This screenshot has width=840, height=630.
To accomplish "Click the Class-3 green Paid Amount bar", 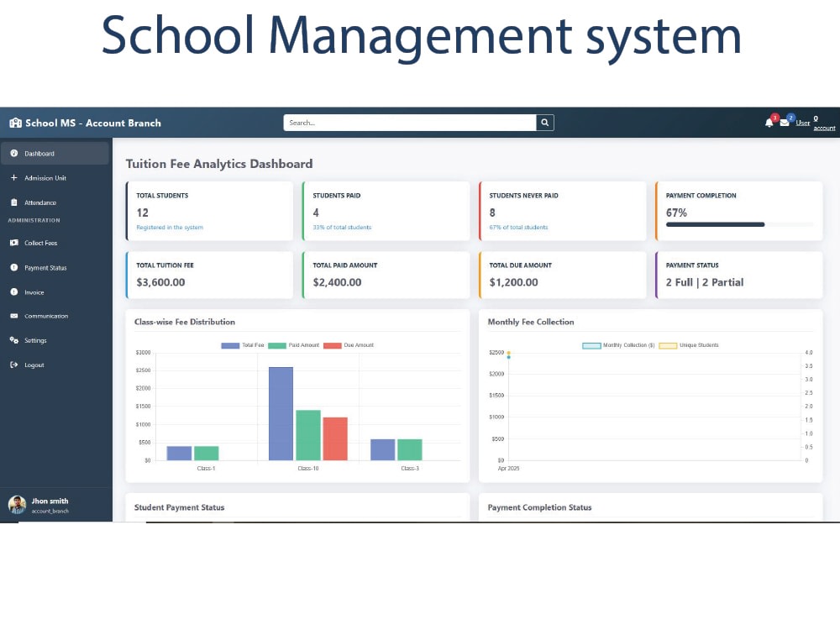I will pyautogui.click(x=410, y=449).
